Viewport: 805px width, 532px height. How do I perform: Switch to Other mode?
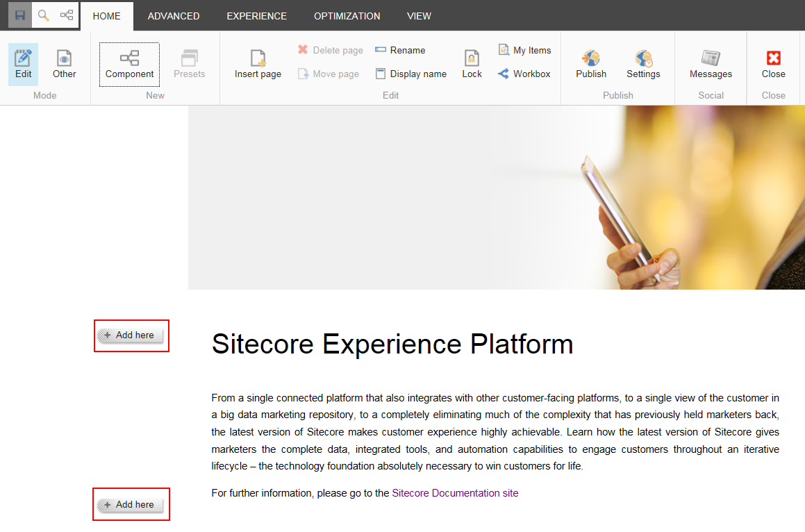click(x=64, y=64)
